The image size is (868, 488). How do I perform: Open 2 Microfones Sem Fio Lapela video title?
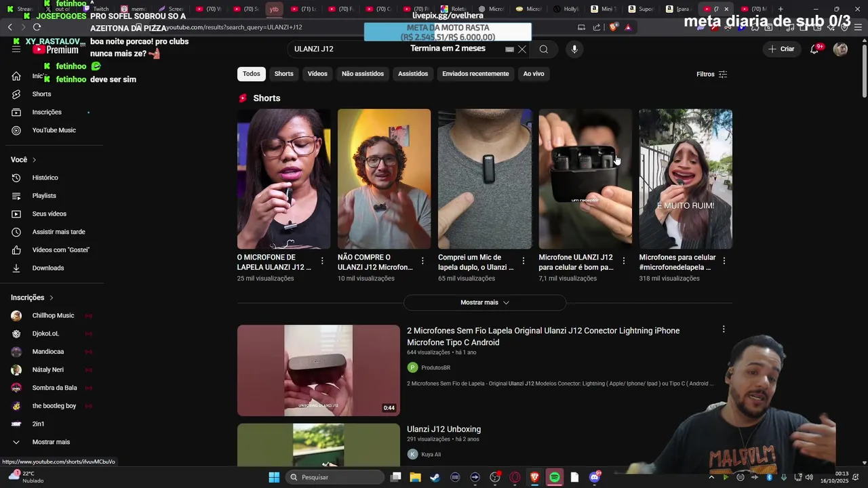coord(543,337)
